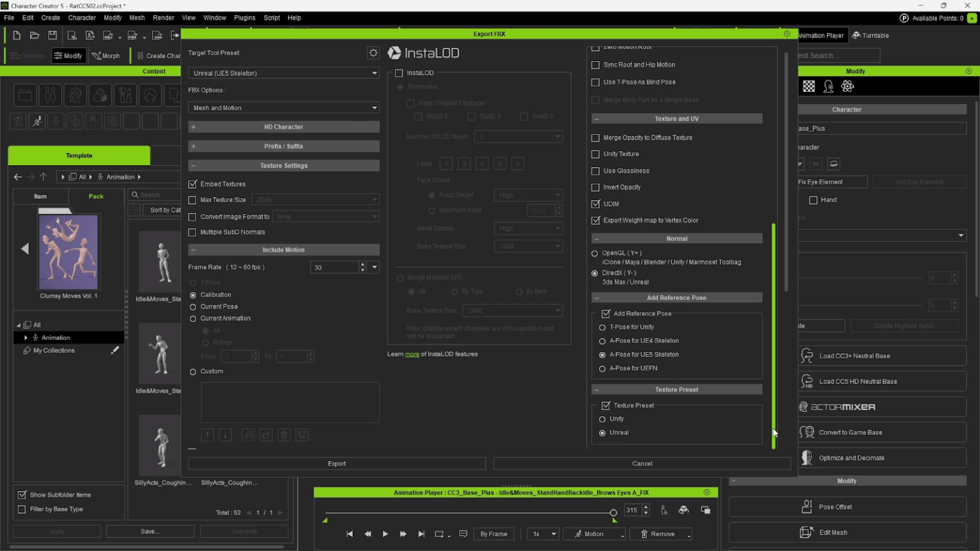Image resolution: width=980 pixels, height=551 pixels.
Task: Disable the UDIM checkbox
Action: [595, 203]
